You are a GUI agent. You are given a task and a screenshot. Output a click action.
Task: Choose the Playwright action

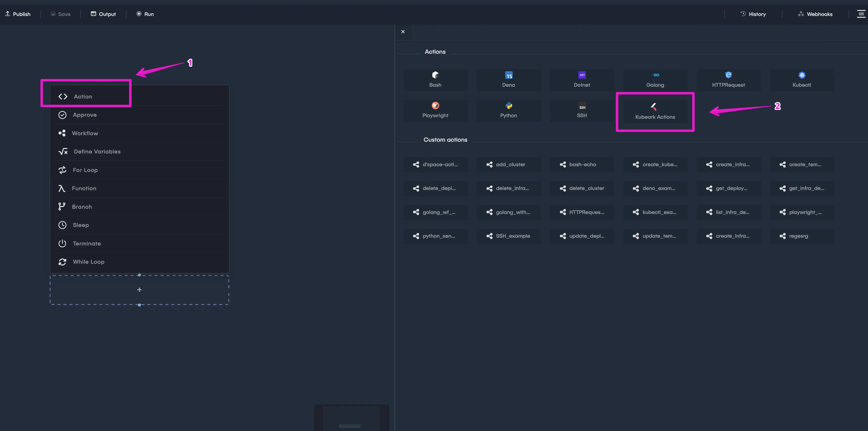(x=435, y=110)
